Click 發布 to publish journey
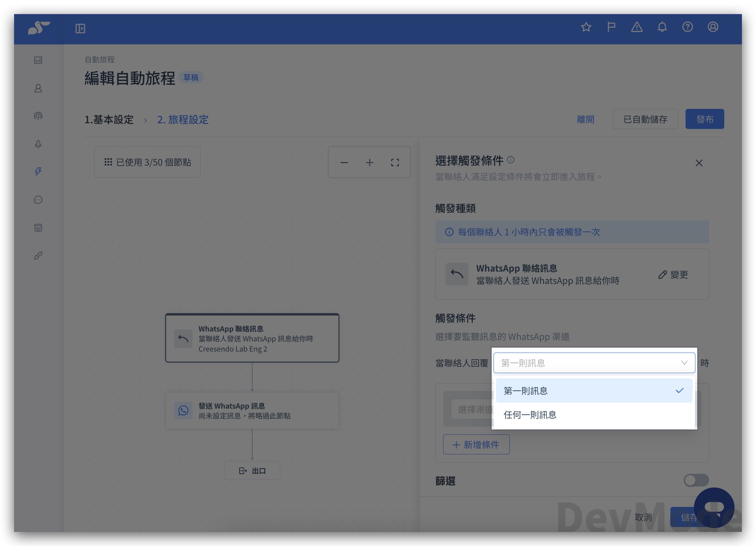This screenshot has width=756, height=546. 705,119
